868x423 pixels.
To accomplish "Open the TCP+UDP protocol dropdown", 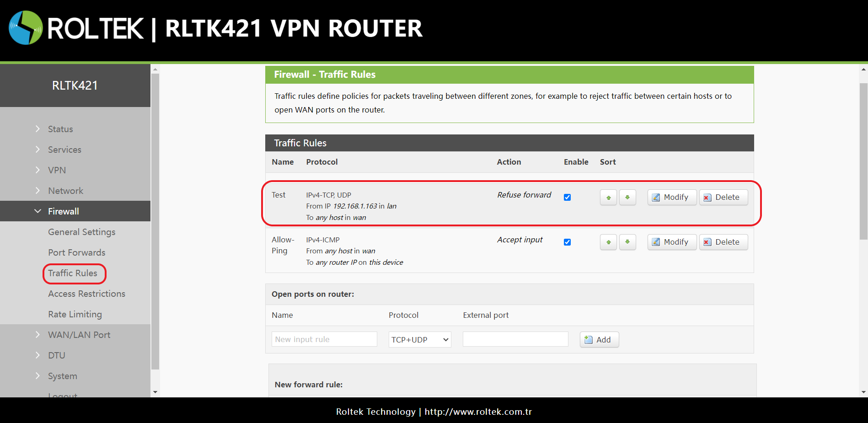I will click(x=419, y=339).
